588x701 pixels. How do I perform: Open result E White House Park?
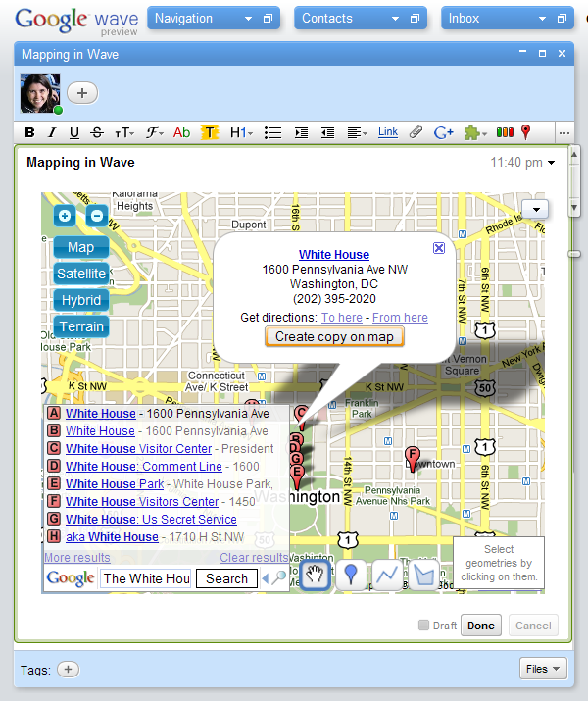coord(115,483)
